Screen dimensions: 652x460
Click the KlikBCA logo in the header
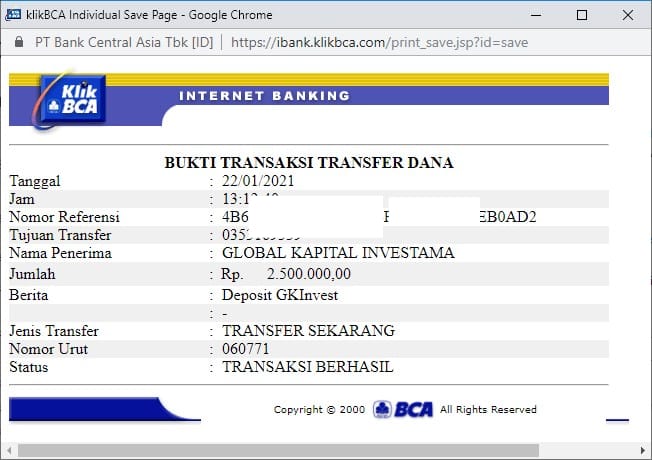tap(69, 100)
